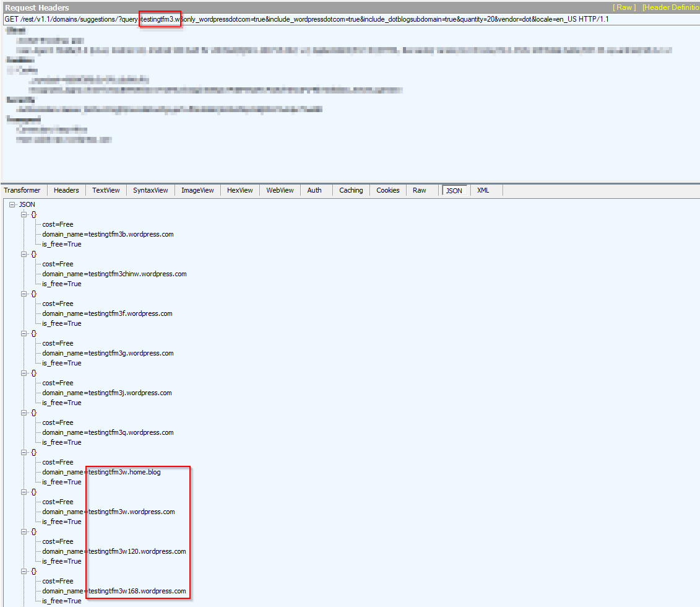This screenshot has width=700, height=607.
Task: Select cost=Free above testingtfm3w168 domain row
Action: point(58,581)
